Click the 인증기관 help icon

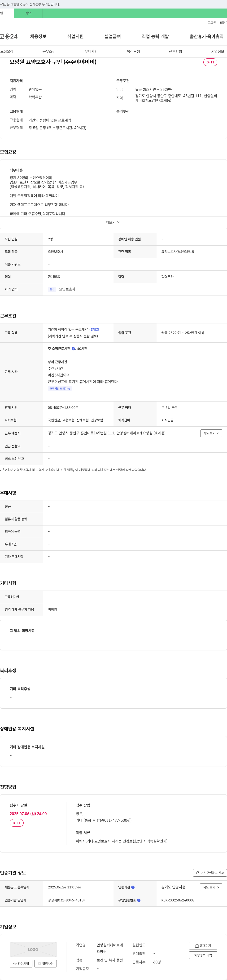click(x=133, y=887)
